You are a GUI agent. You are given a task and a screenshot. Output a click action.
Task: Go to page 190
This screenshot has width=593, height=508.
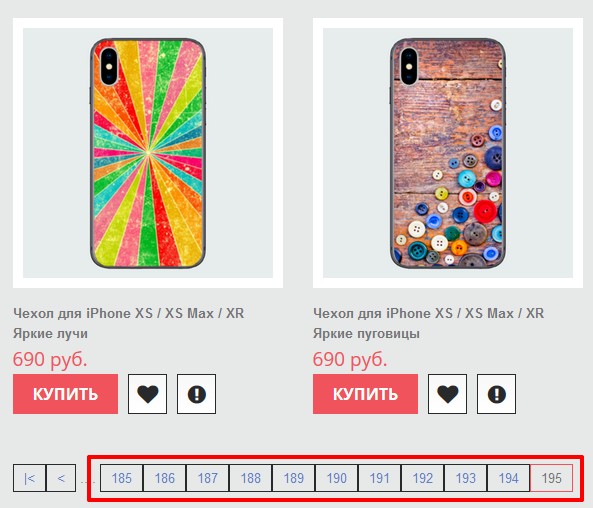(337, 478)
